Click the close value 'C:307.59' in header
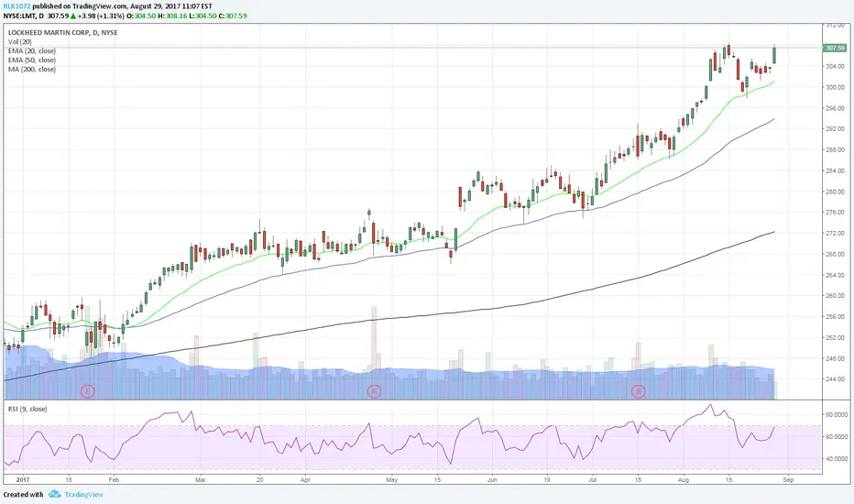The height and width of the screenshot is (504, 854). pos(233,16)
